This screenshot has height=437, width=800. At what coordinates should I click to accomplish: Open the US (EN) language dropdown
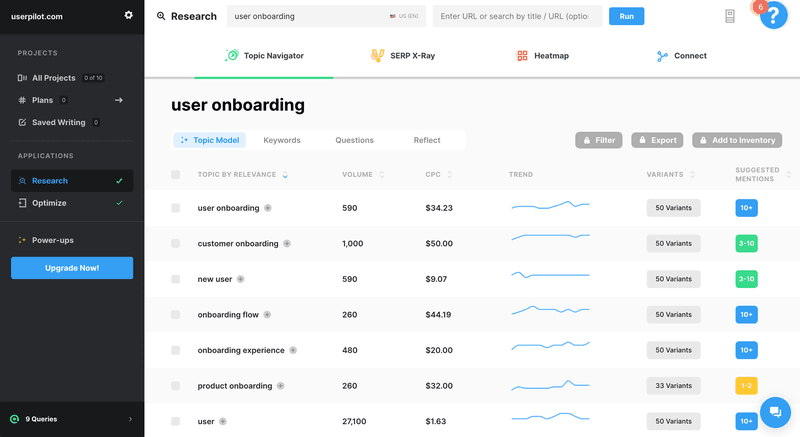pyautogui.click(x=405, y=17)
